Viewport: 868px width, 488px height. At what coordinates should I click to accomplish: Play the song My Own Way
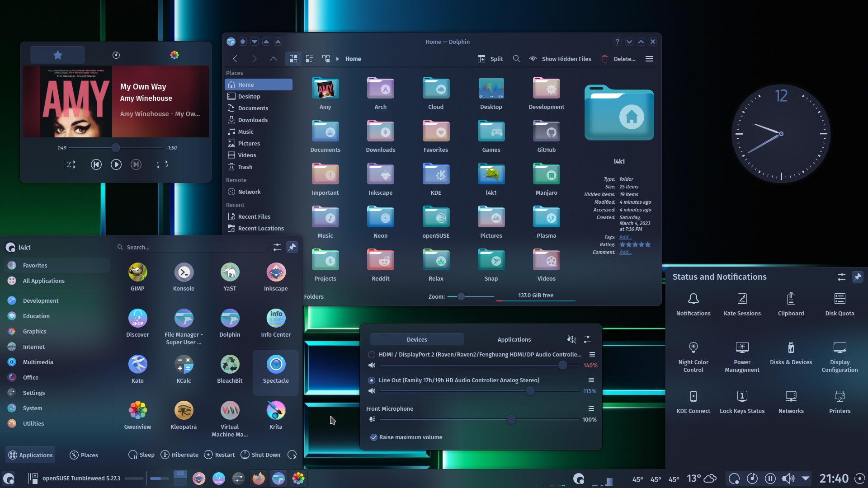coord(116,165)
